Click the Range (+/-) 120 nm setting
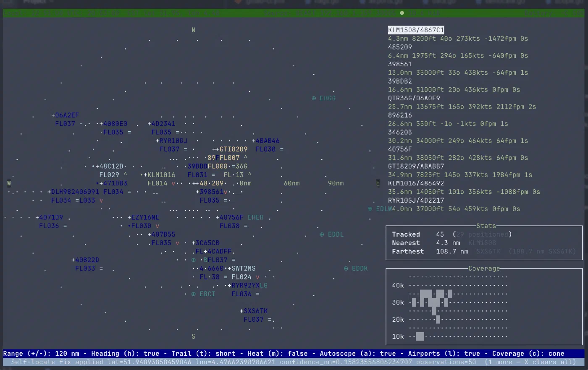The image size is (588, 370). [x=41, y=354]
